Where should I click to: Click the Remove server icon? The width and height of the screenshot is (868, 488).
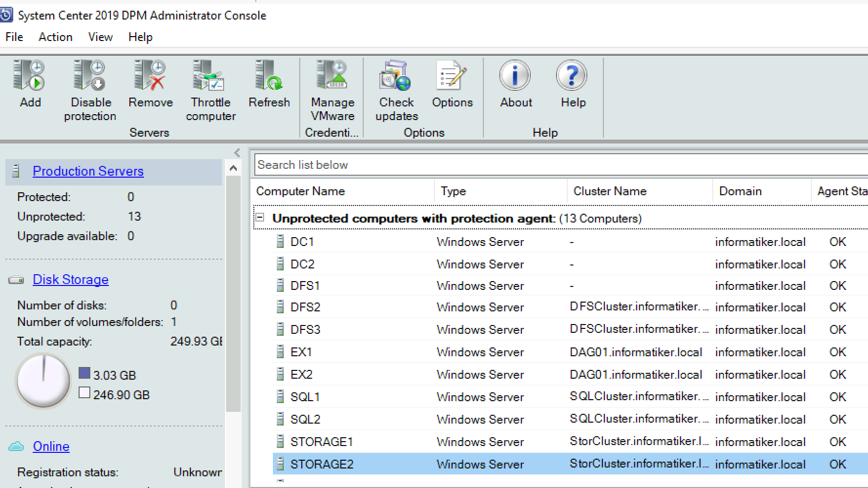coord(150,76)
